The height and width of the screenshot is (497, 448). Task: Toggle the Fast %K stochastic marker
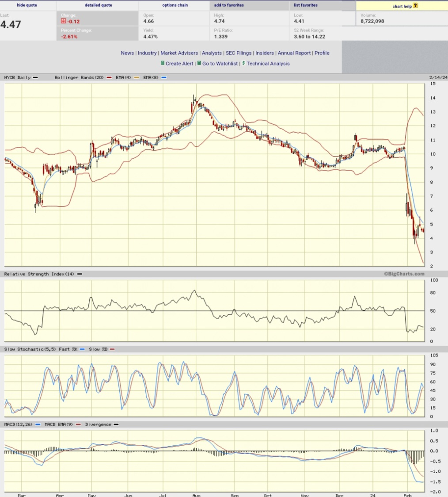(82, 349)
